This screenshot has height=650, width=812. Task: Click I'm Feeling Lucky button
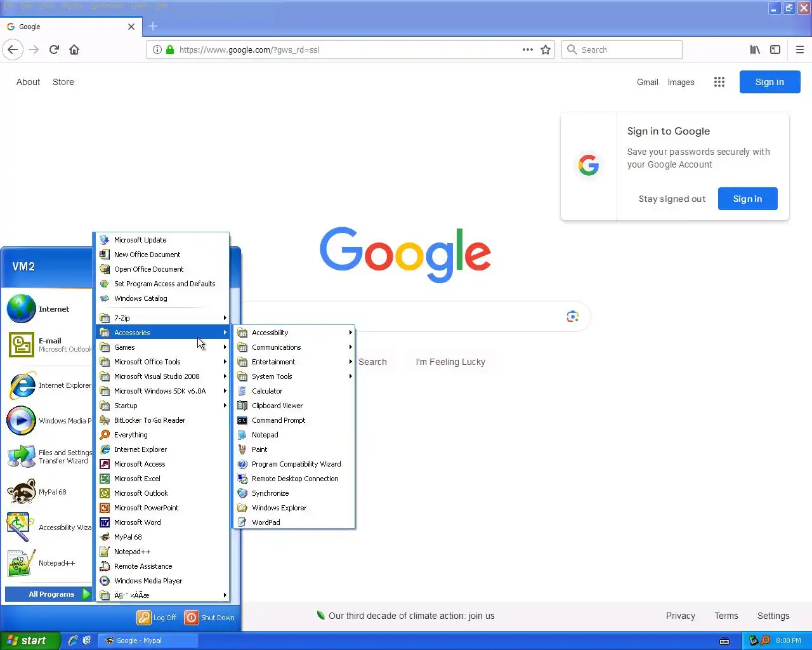click(x=450, y=362)
